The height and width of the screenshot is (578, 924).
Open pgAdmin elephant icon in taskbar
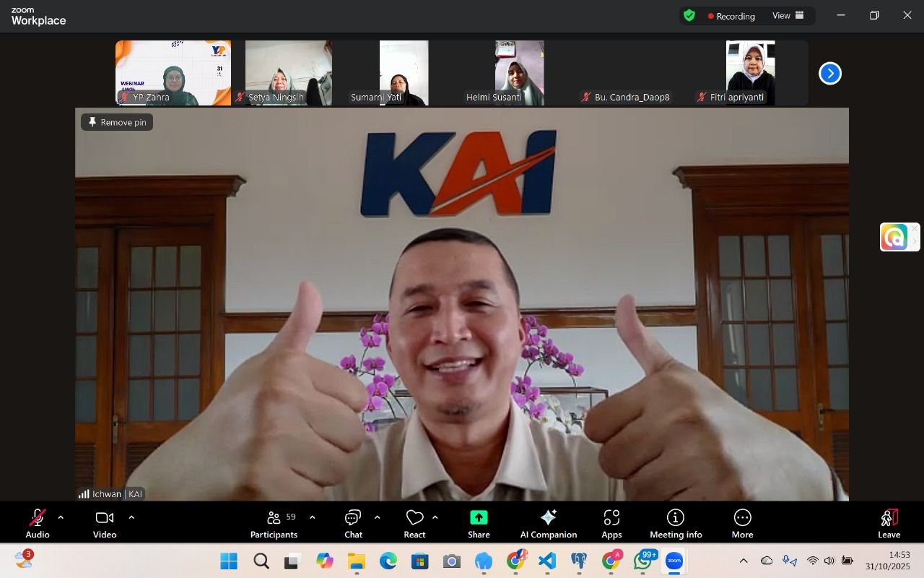(x=579, y=561)
